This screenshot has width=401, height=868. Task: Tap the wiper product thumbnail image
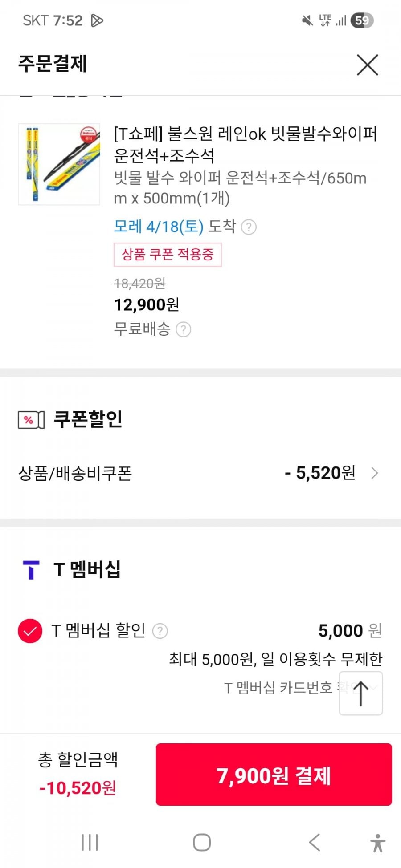pos(59,164)
